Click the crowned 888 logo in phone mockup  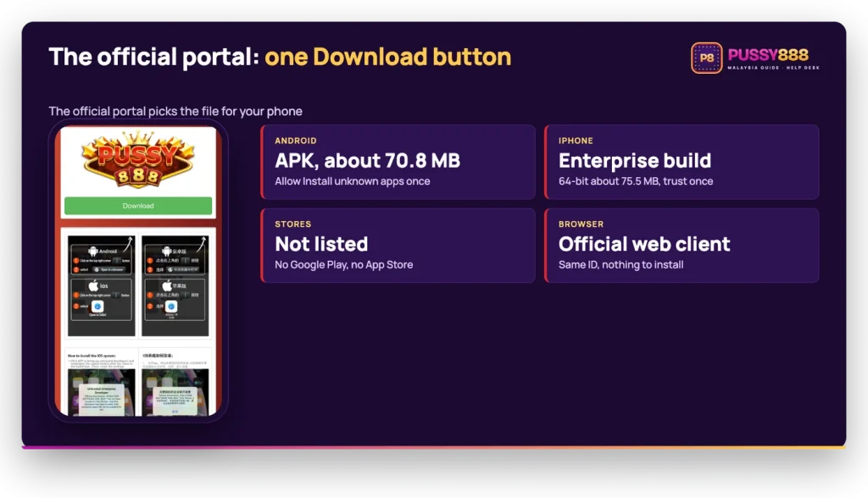click(x=138, y=159)
